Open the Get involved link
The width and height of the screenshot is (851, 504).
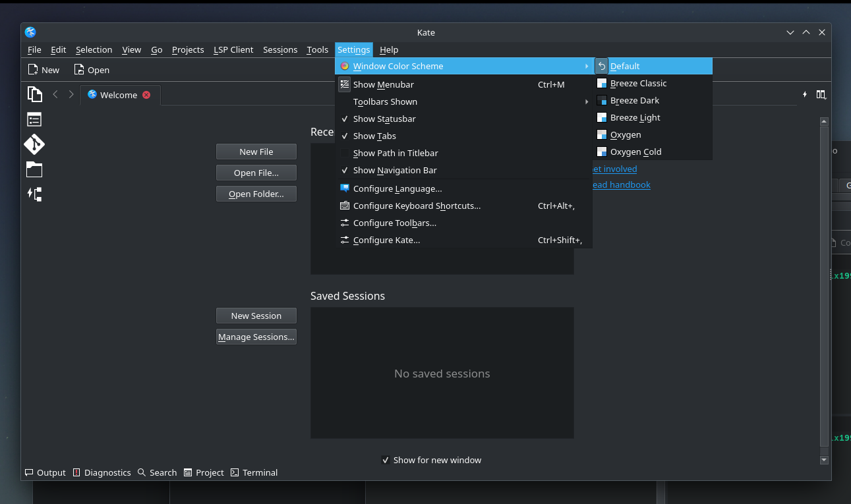(x=614, y=169)
